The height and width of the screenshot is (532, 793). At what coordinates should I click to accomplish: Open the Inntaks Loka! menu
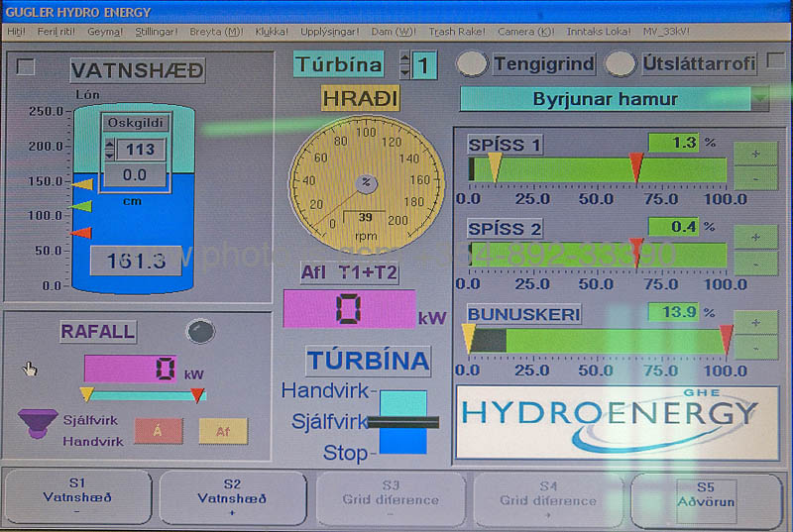[599, 32]
